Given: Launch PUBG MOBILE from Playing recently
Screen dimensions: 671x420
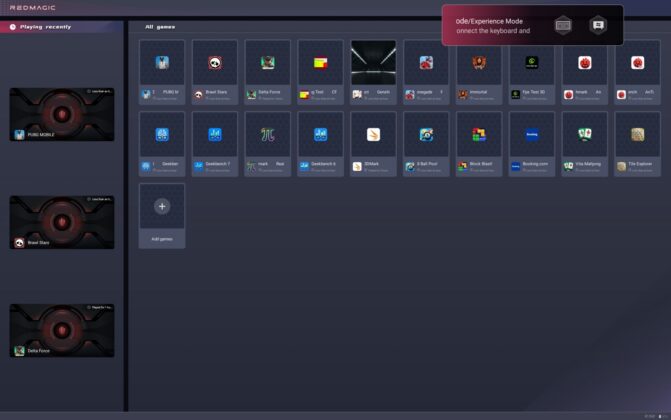Looking at the screenshot, I should [62, 114].
